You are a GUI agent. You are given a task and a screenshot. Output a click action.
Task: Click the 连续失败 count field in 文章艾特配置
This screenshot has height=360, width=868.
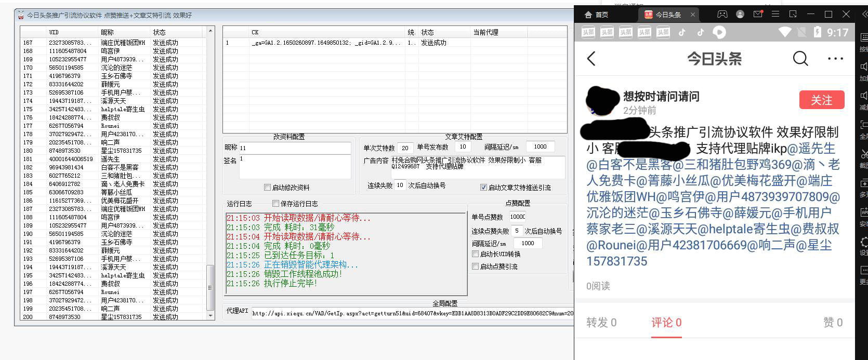[400, 185]
